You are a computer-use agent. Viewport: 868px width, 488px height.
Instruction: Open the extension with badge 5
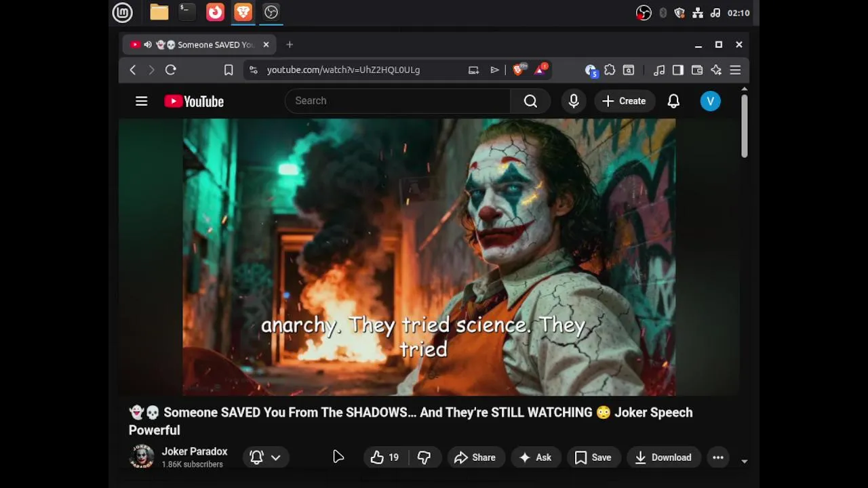[x=591, y=70]
